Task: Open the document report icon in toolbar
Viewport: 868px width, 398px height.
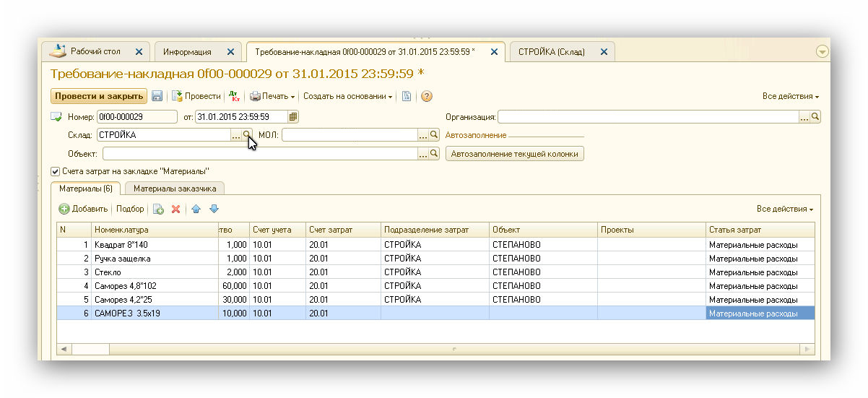Action: point(407,96)
